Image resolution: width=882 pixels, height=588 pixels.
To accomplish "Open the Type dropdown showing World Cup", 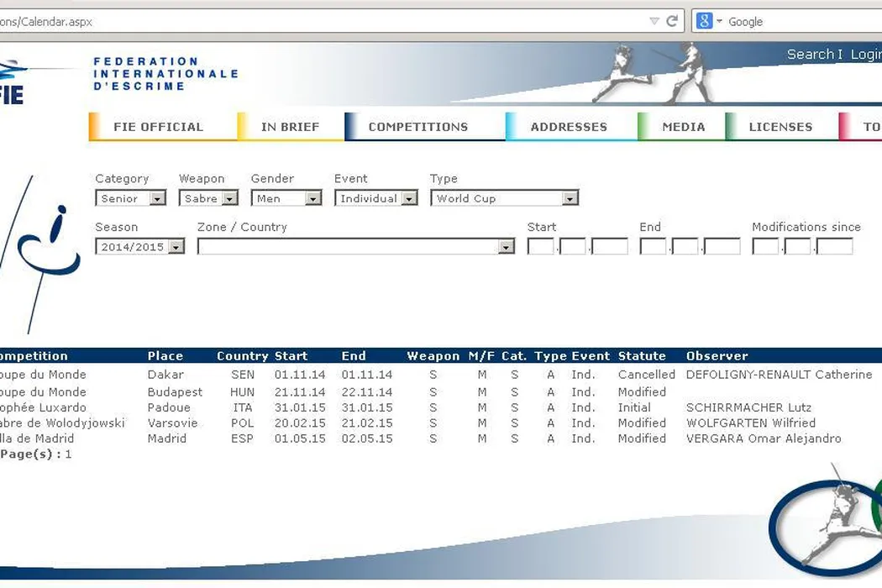I will (570, 199).
